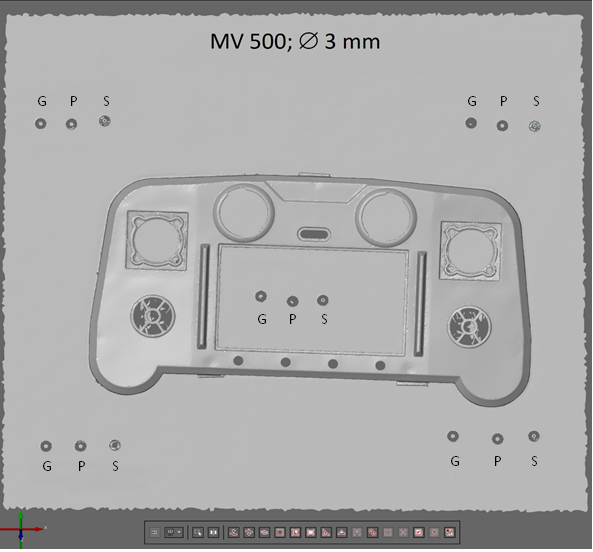The width and height of the screenshot is (593, 552).
Task: Choose the red angle triangle measurement icon
Action: click(326, 532)
